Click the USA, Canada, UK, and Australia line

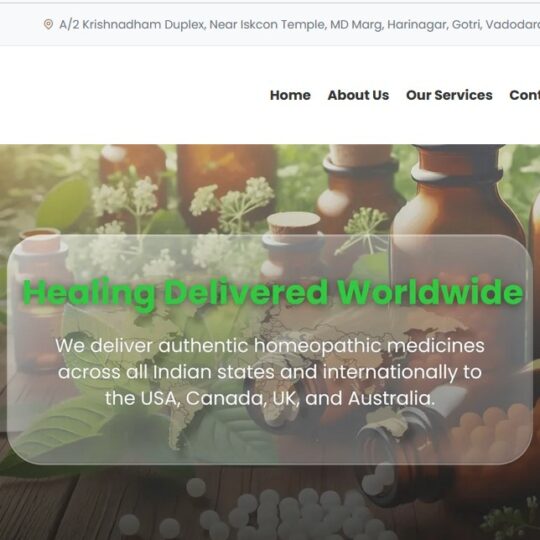click(270, 398)
